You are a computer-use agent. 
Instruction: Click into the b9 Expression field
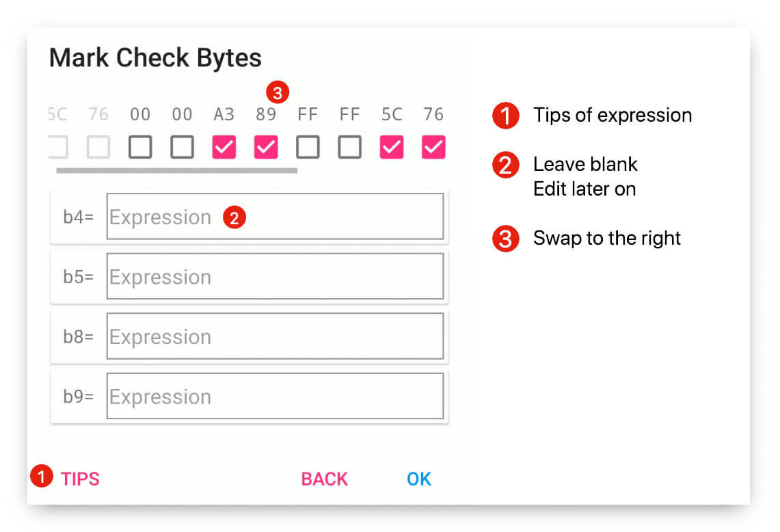[x=275, y=397]
